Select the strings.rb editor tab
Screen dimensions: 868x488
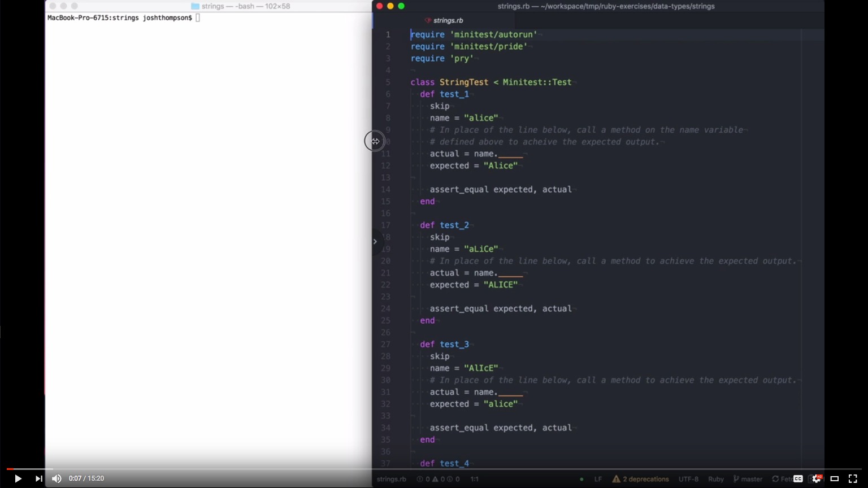click(448, 20)
